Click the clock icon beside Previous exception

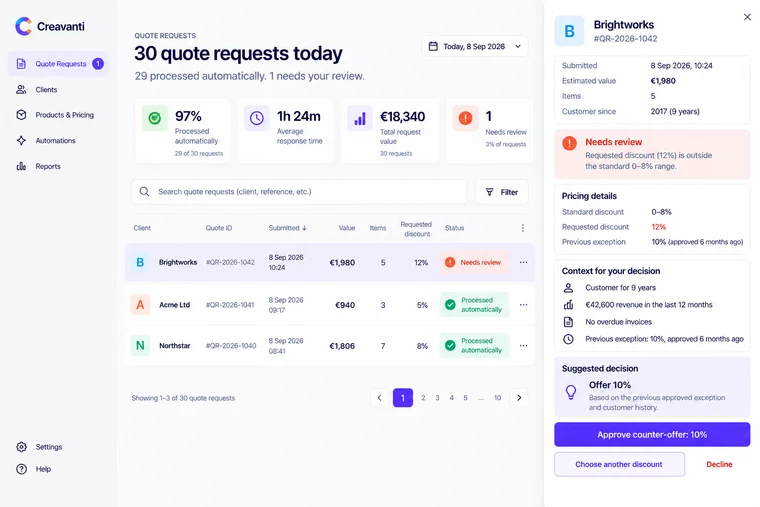click(x=569, y=339)
